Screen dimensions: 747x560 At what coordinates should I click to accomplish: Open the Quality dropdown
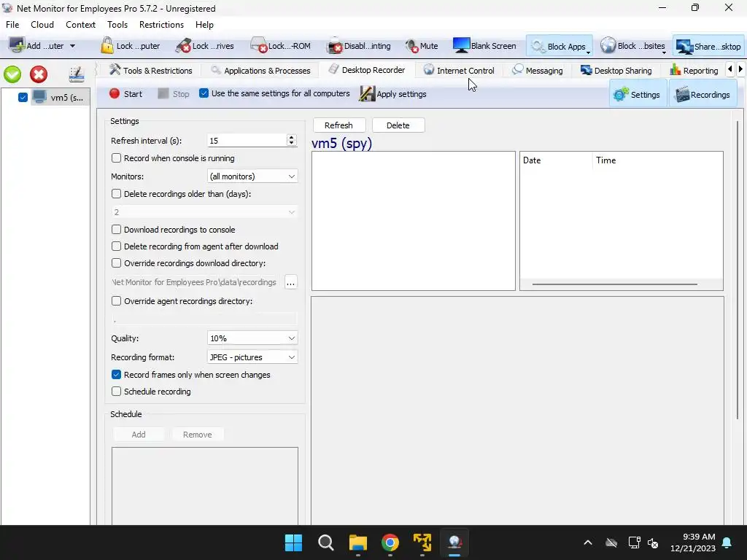pos(252,338)
